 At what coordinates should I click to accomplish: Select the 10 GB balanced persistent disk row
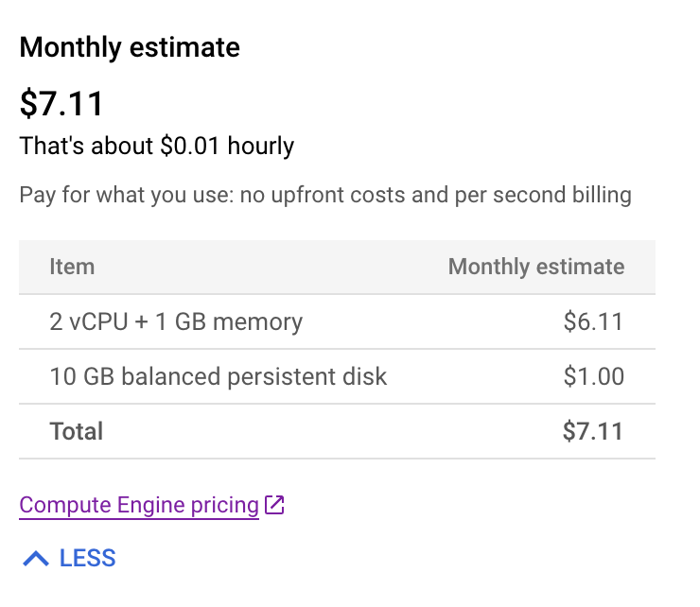click(219, 376)
